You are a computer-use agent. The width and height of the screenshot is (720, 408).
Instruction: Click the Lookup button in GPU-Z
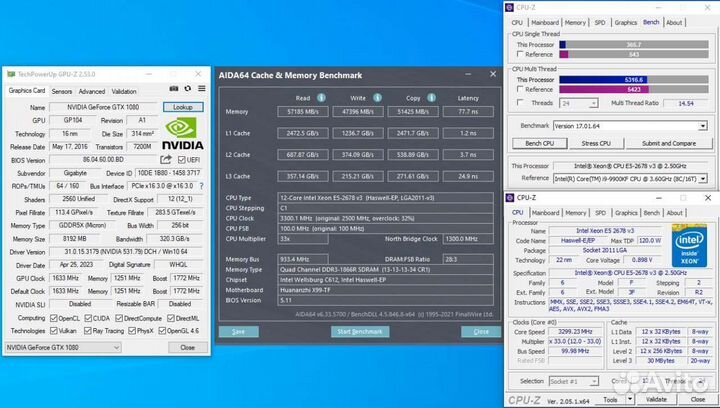(x=183, y=107)
